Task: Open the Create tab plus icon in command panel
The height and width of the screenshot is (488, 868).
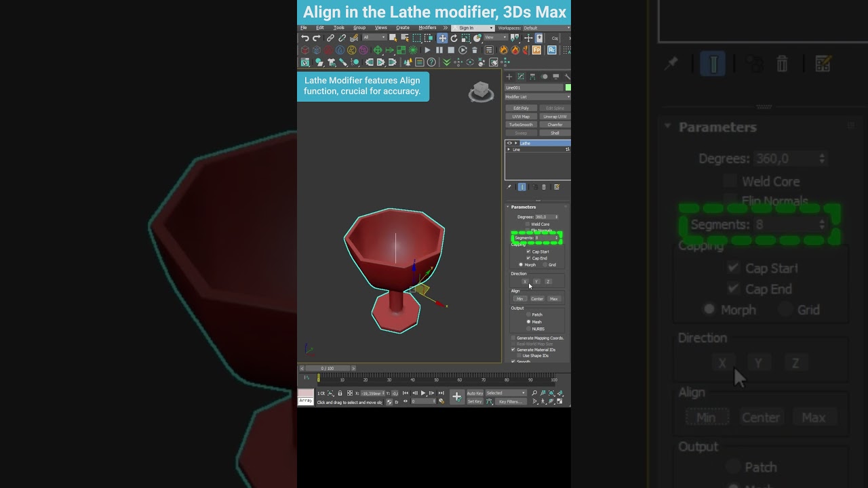Action: pos(509,77)
